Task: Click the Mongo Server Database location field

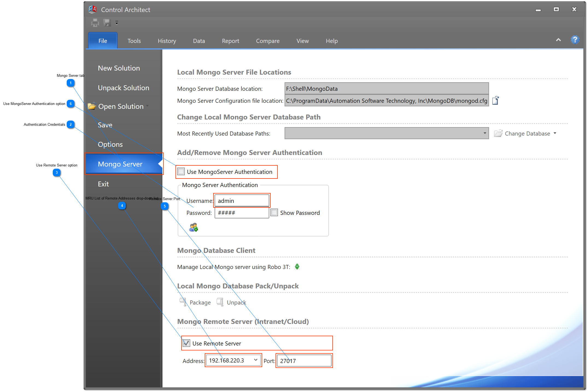Action: (x=387, y=89)
